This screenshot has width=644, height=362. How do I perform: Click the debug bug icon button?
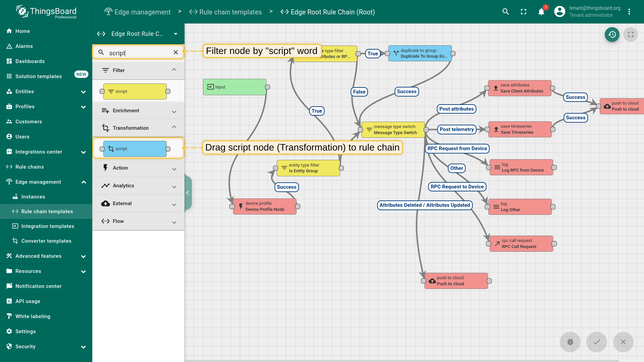pos(570,342)
